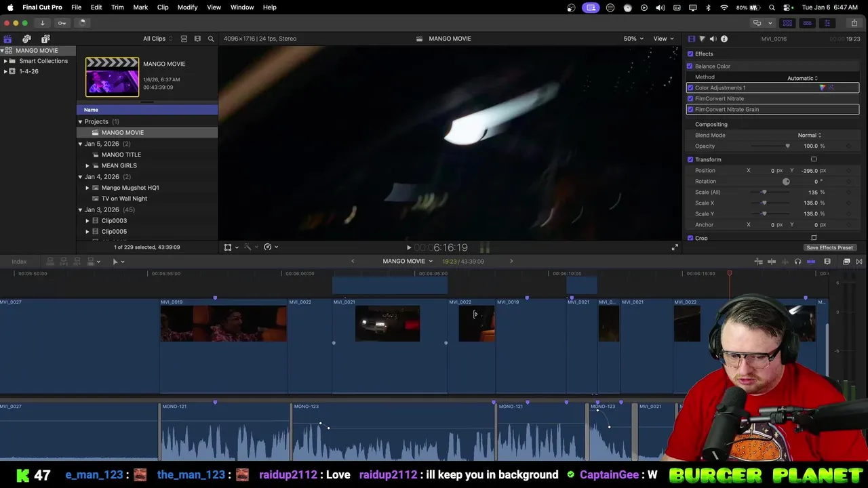The height and width of the screenshot is (488, 868).
Task: Adjust the Scale X slider
Action: (x=764, y=203)
